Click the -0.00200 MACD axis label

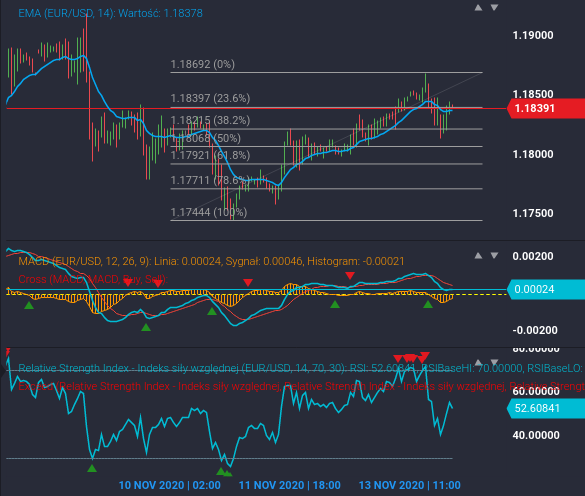(535, 330)
